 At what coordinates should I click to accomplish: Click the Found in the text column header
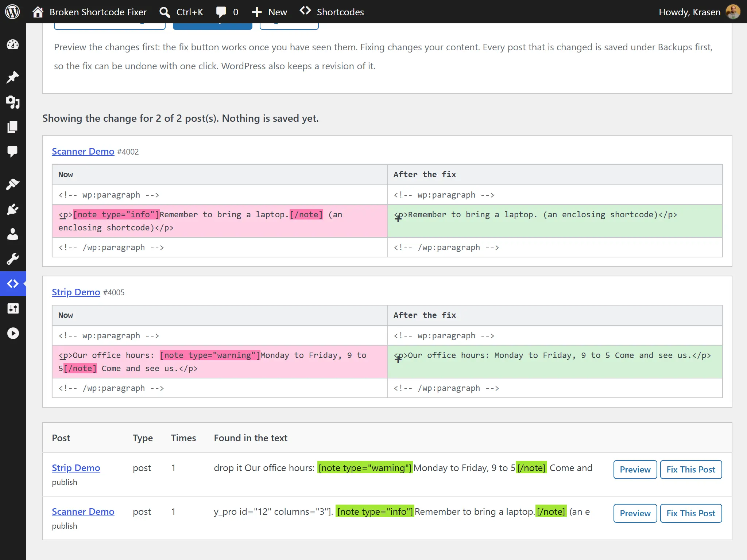coord(251,438)
